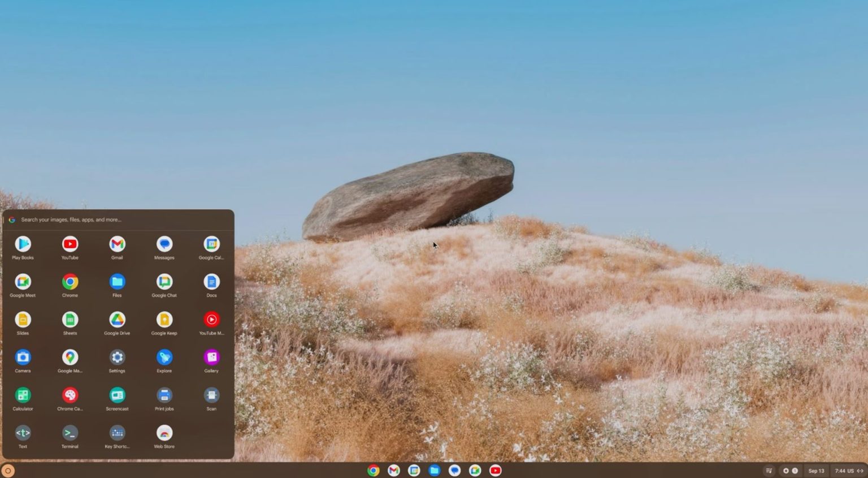This screenshot has width=868, height=478.
Task: Open the YouTube Music app
Action: pyautogui.click(x=211, y=319)
